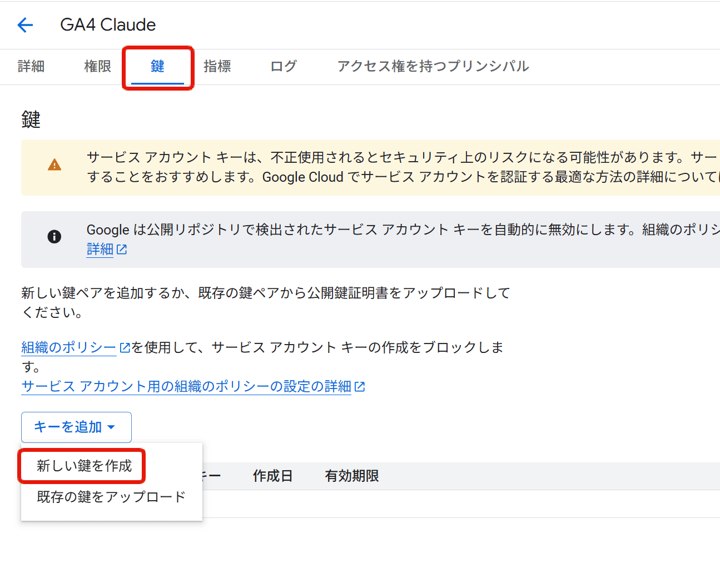Choose 既存の鍵をアップロード from the menu
This screenshot has height=588, width=720.
(111, 497)
